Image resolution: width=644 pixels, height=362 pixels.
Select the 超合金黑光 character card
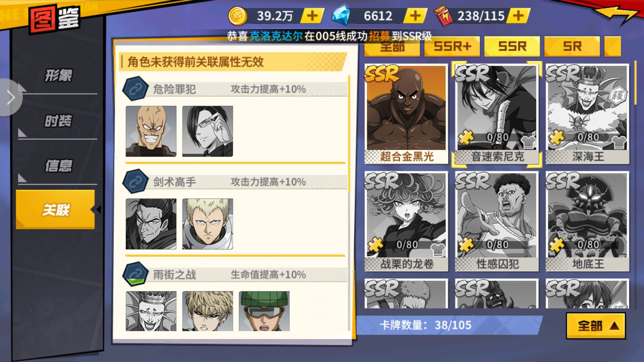coord(406,114)
